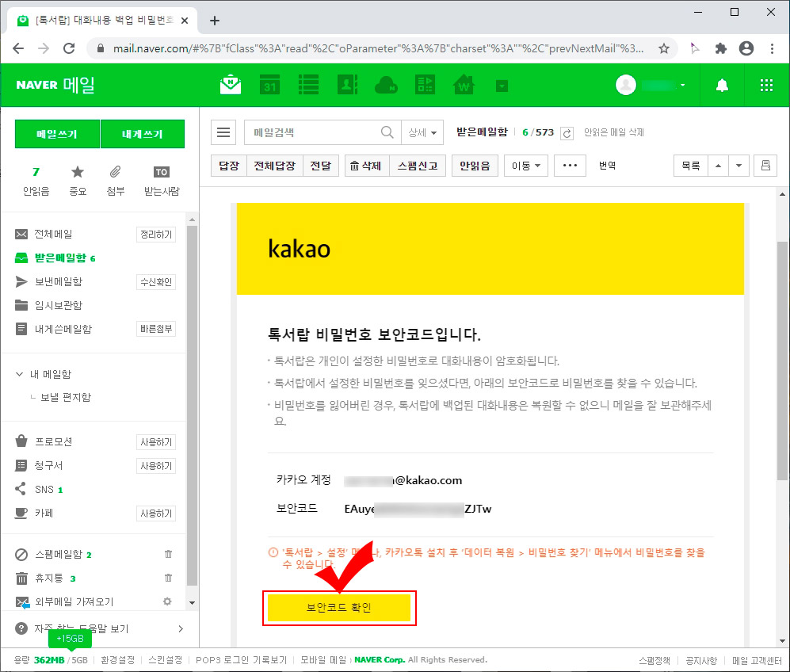Click the yellow 보안코드 확인 button
The width and height of the screenshot is (790, 672).
pyautogui.click(x=339, y=608)
